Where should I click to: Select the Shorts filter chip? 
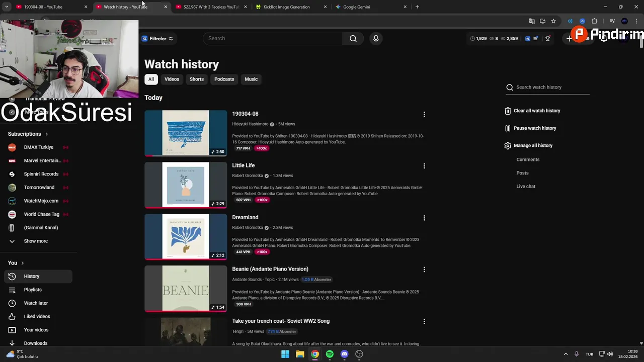197,79
